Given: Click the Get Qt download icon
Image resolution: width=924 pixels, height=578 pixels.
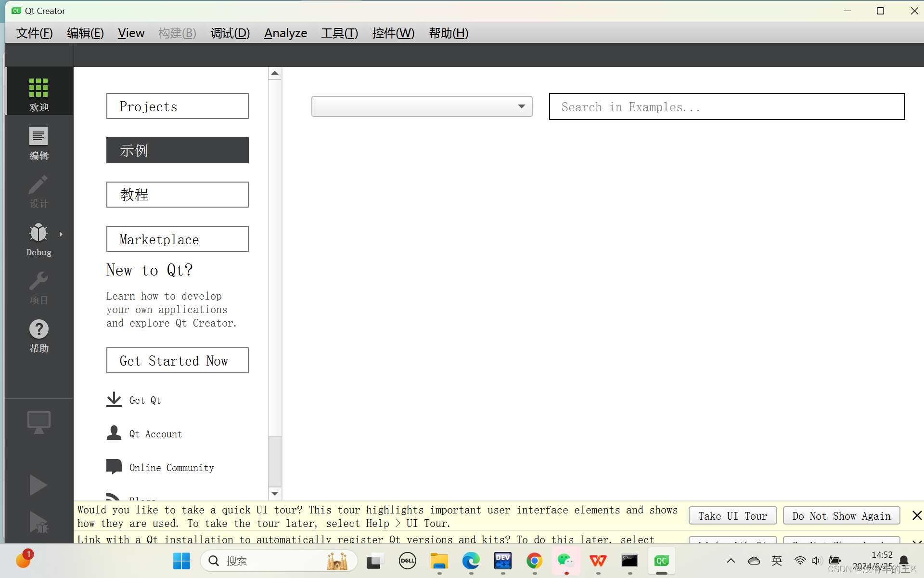Looking at the screenshot, I should tap(114, 400).
